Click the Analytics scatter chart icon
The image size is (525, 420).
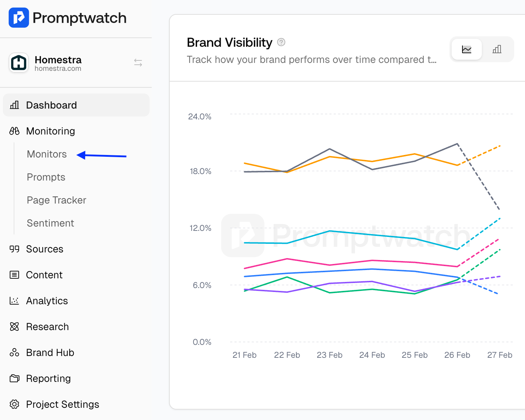[x=14, y=301]
